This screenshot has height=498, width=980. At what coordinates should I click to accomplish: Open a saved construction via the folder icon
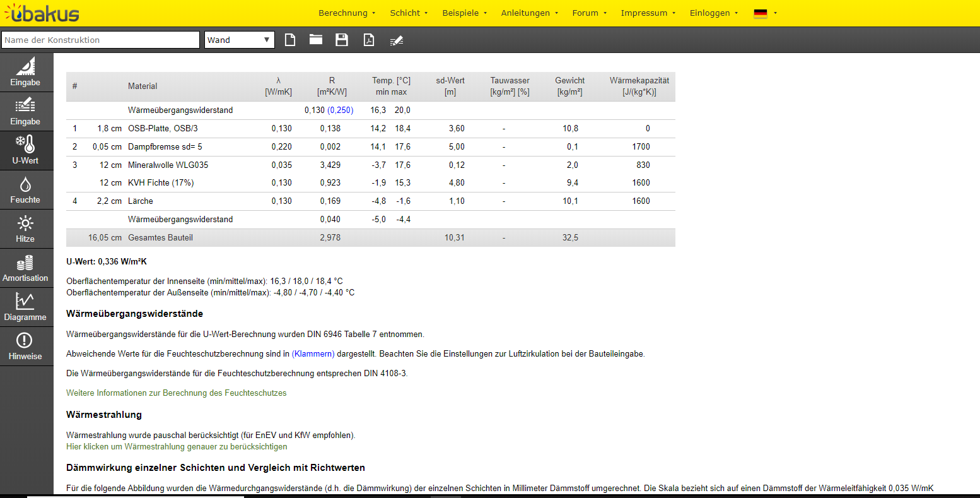316,40
